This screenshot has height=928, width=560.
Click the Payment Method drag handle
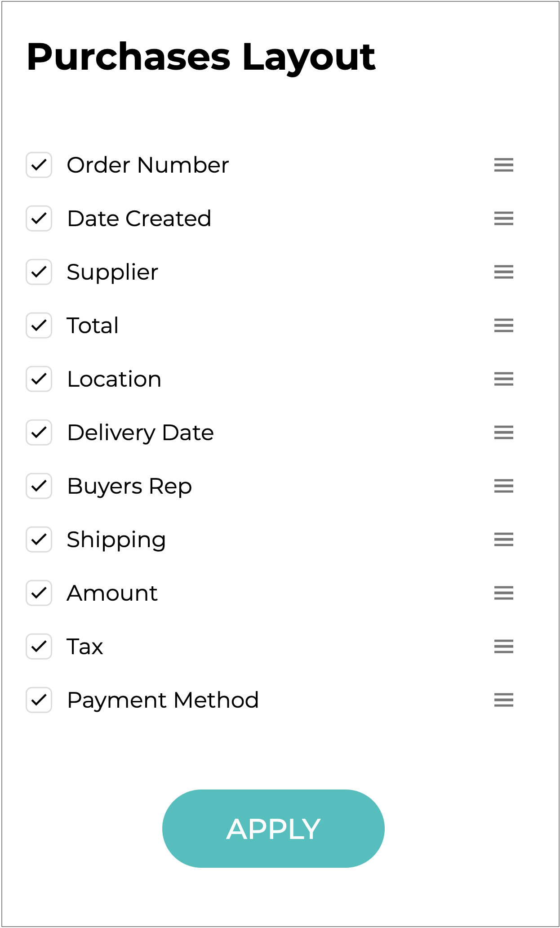(x=503, y=700)
